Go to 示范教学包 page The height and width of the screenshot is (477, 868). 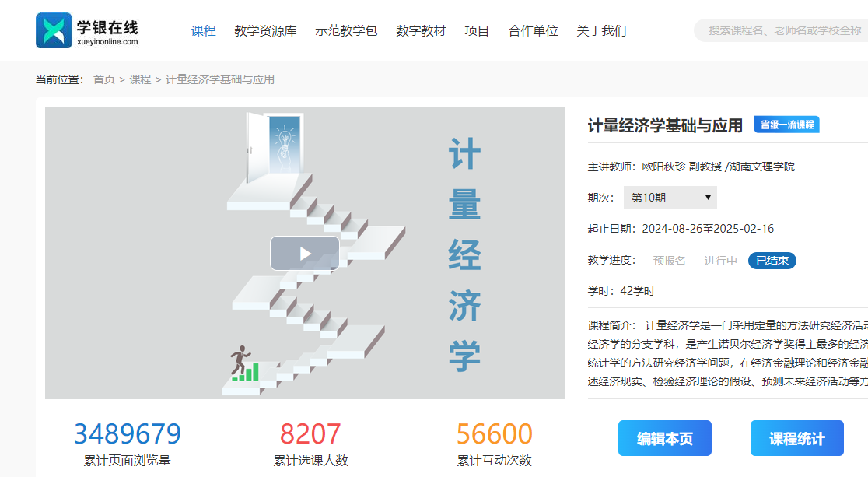[346, 31]
